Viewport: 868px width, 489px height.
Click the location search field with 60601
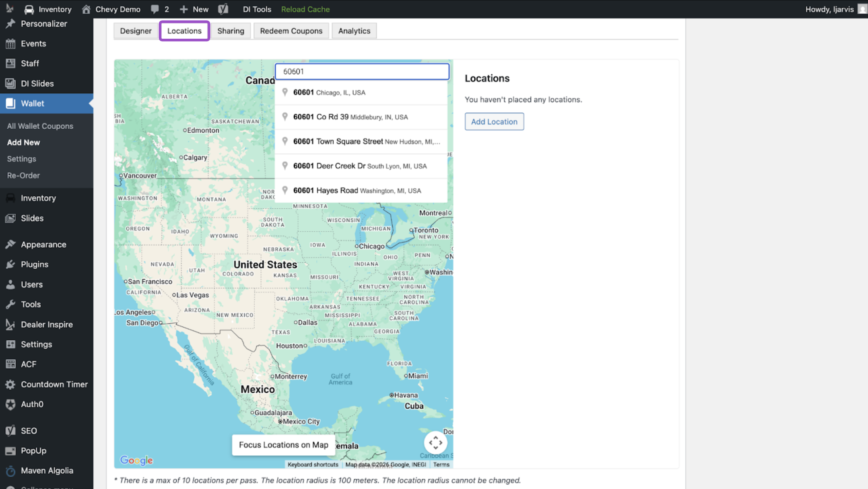click(362, 72)
